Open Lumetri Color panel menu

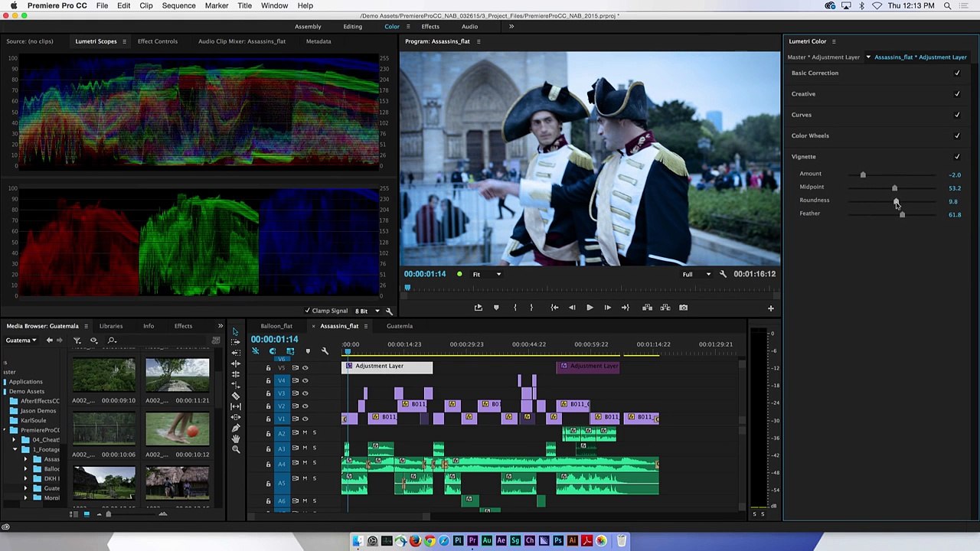point(834,41)
